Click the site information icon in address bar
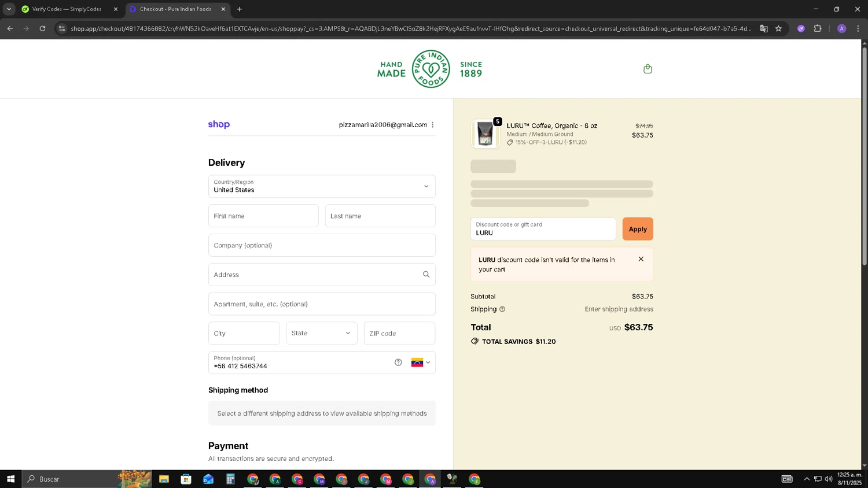The height and width of the screenshot is (488, 868). 62,28
